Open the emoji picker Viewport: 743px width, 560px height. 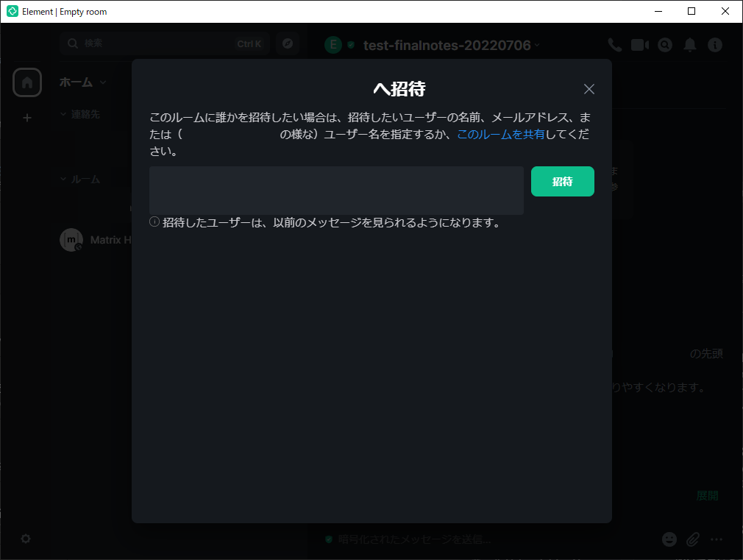pyautogui.click(x=669, y=539)
